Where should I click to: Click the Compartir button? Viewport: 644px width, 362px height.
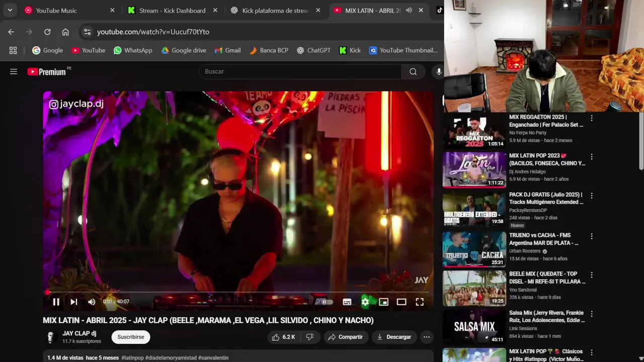click(x=346, y=337)
